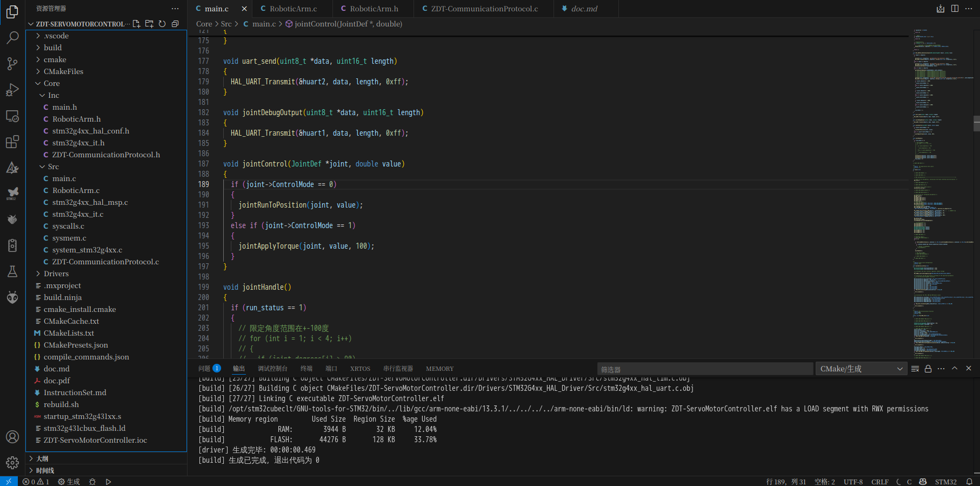
Task: Open the Extensions view
Action: click(12, 142)
